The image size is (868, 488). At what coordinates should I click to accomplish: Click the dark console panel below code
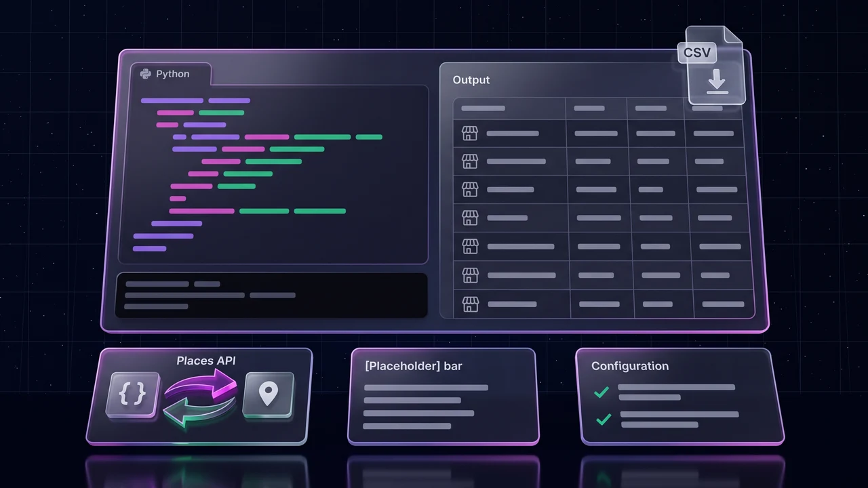tap(271, 296)
